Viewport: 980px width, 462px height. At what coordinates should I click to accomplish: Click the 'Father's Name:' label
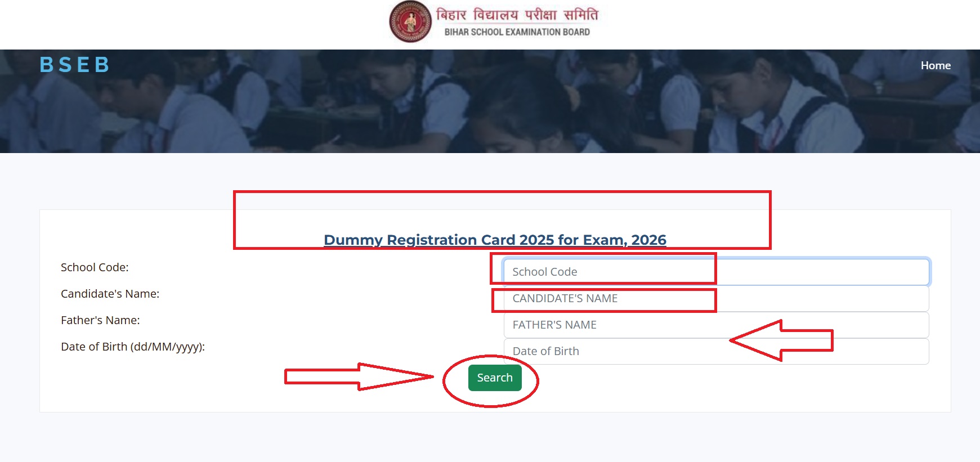[100, 320]
